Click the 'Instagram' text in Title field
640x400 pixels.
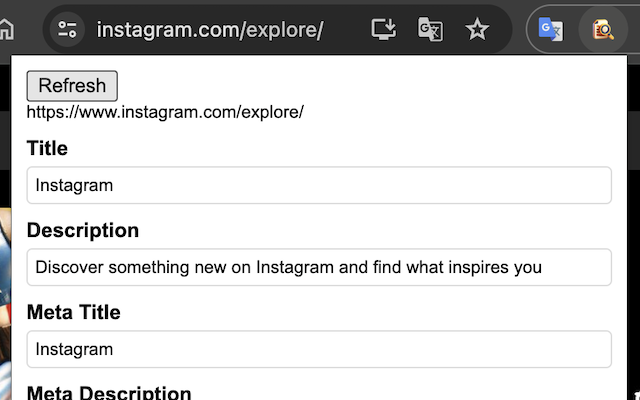(74, 185)
